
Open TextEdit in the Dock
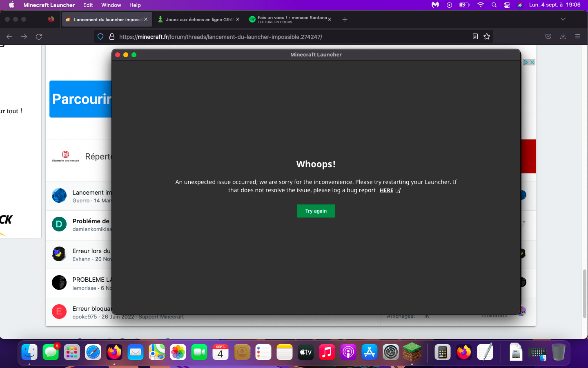(485, 352)
